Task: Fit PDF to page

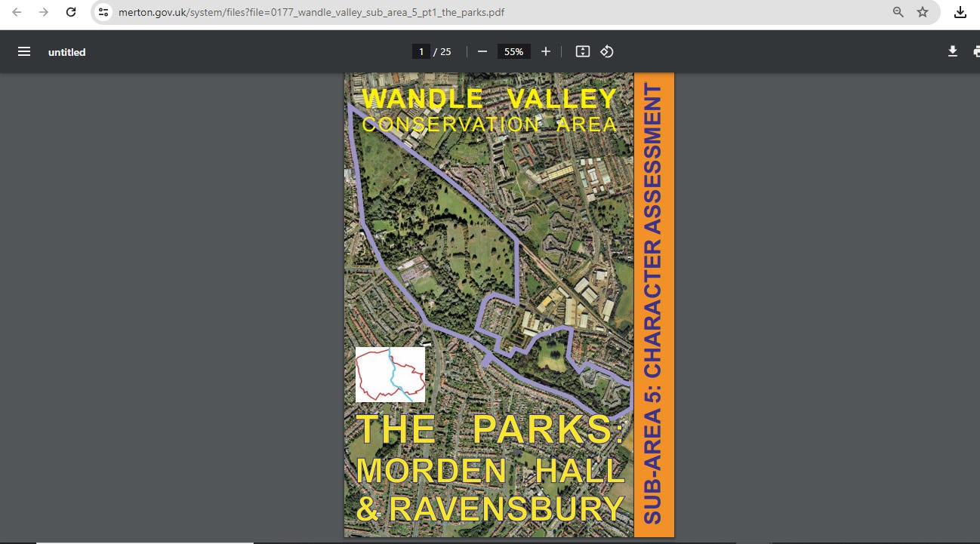Action: click(x=583, y=51)
